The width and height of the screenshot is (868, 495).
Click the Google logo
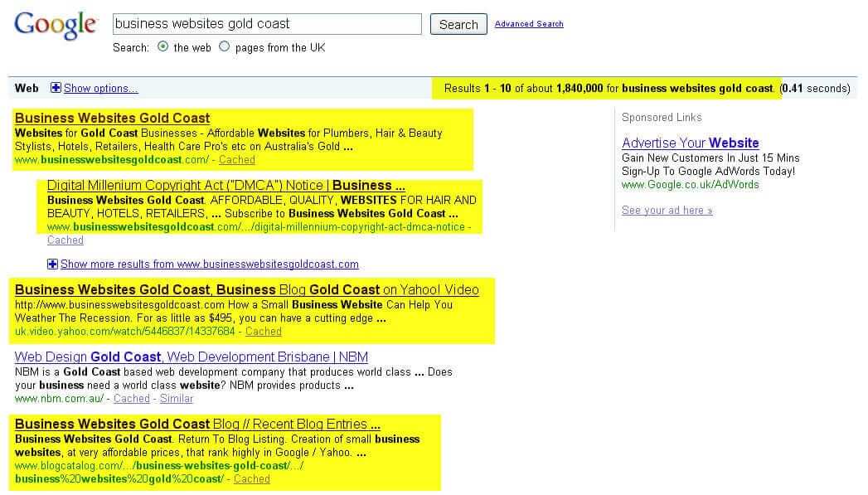[56, 25]
